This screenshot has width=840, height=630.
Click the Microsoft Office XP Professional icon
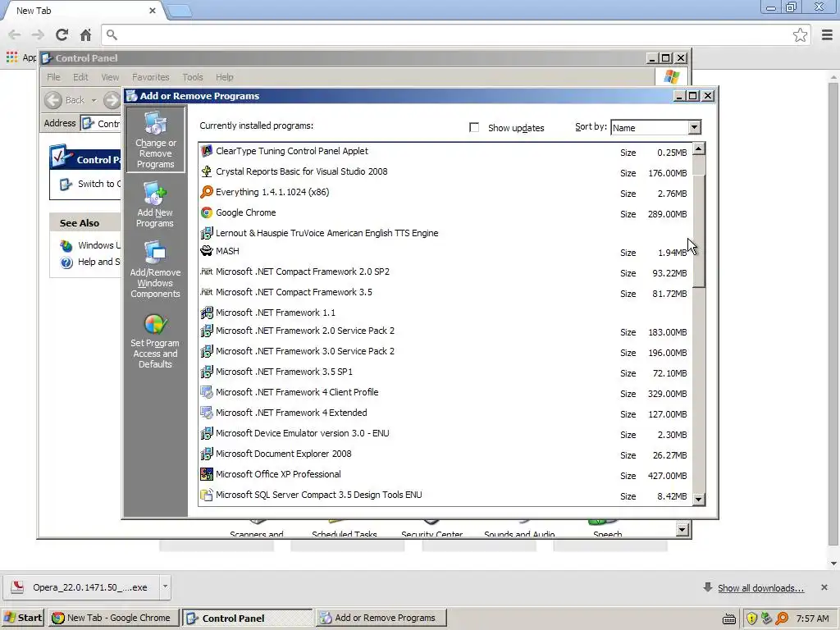tap(206, 474)
